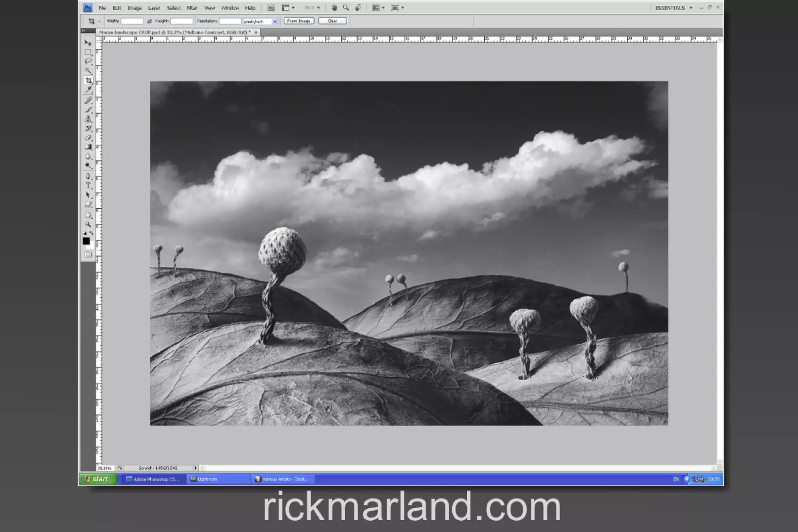Select the Horizontal Type tool

pyautogui.click(x=88, y=186)
